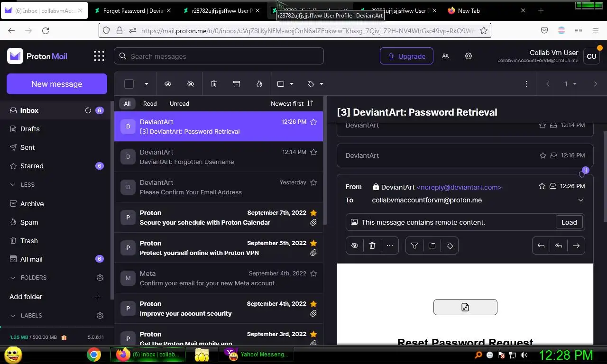Reply all to the DeviantArt message
This screenshot has width=607, height=364.
[559, 246]
